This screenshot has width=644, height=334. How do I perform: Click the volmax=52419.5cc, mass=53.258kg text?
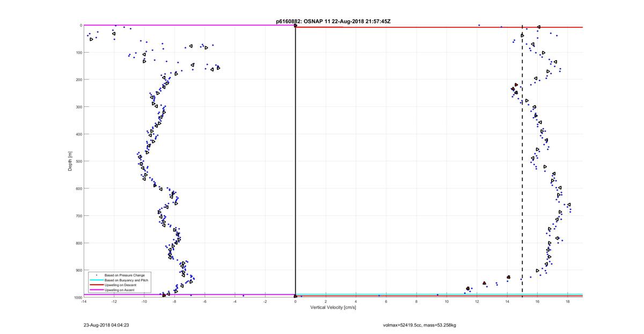(419, 325)
